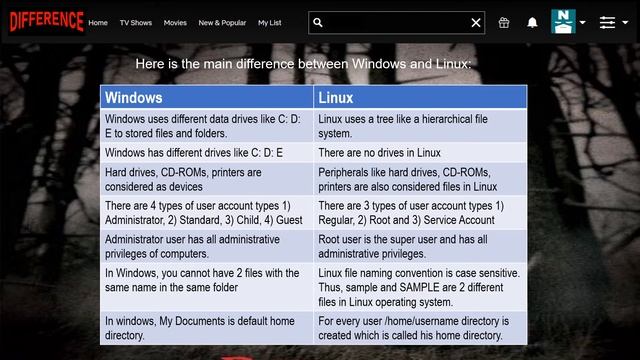Select the Linux column header
This screenshot has height=360, width=640.
(420, 97)
